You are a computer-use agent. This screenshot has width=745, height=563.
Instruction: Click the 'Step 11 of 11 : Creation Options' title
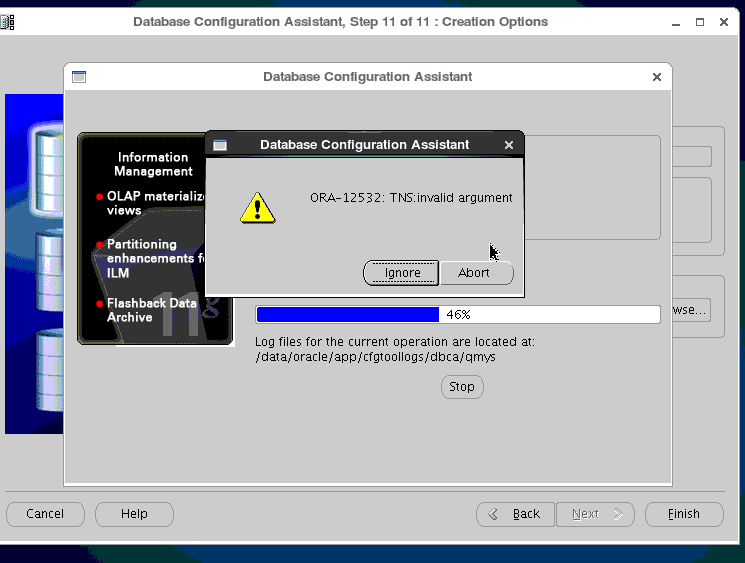(449, 22)
